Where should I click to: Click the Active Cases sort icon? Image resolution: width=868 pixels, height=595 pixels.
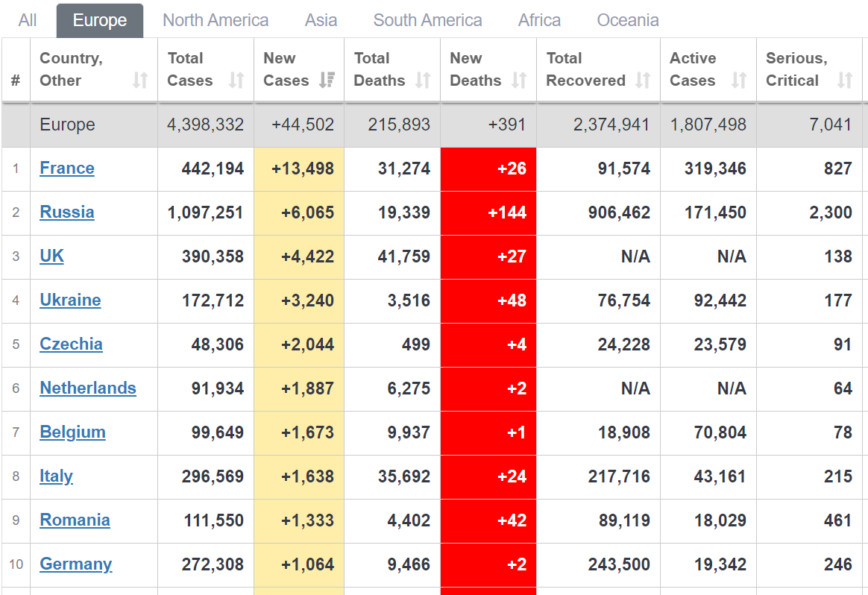pos(739,81)
